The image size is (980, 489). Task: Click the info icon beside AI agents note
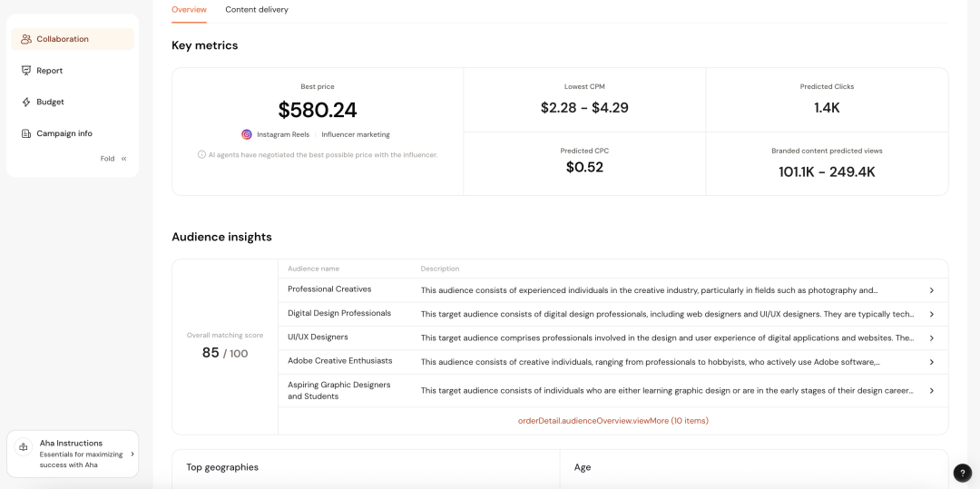pyautogui.click(x=201, y=154)
